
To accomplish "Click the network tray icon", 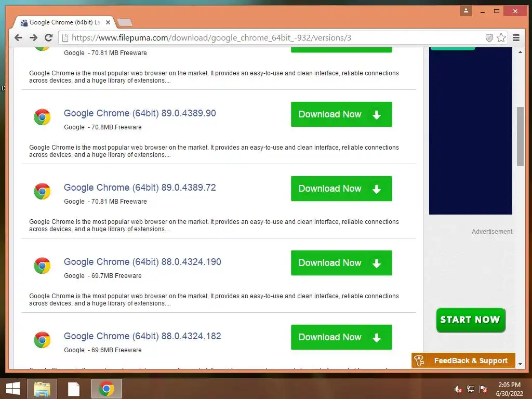I will coord(471,389).
